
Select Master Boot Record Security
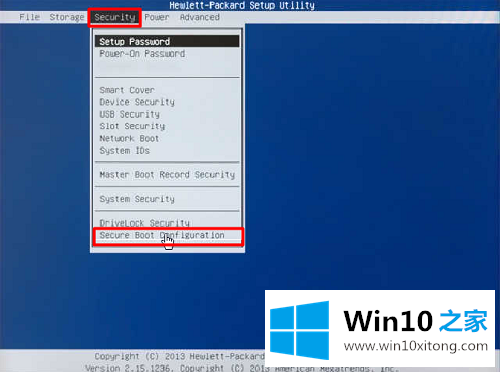(167, 174)
